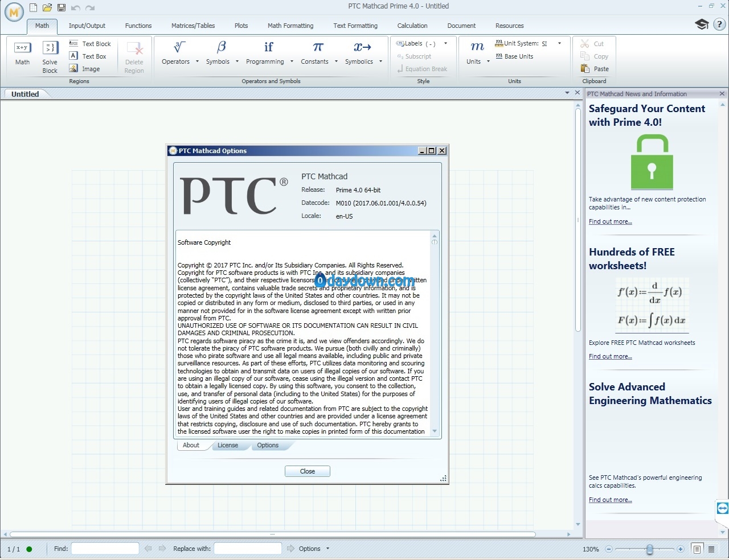The height and width of the screenshot is (560, 729).
Task: Redo the last action
Action: point(90,8)
